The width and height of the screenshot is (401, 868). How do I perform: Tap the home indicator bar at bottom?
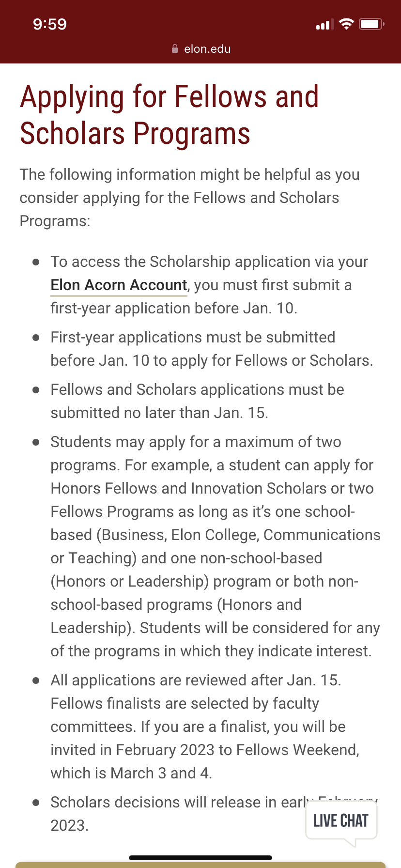coord(200,858)
